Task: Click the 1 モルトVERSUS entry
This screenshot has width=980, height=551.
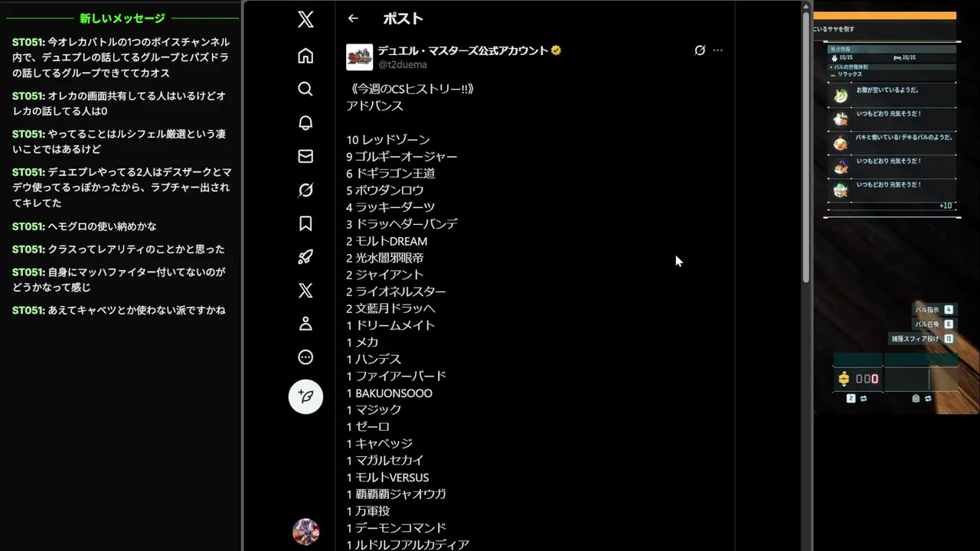Action: pos(387,478)
